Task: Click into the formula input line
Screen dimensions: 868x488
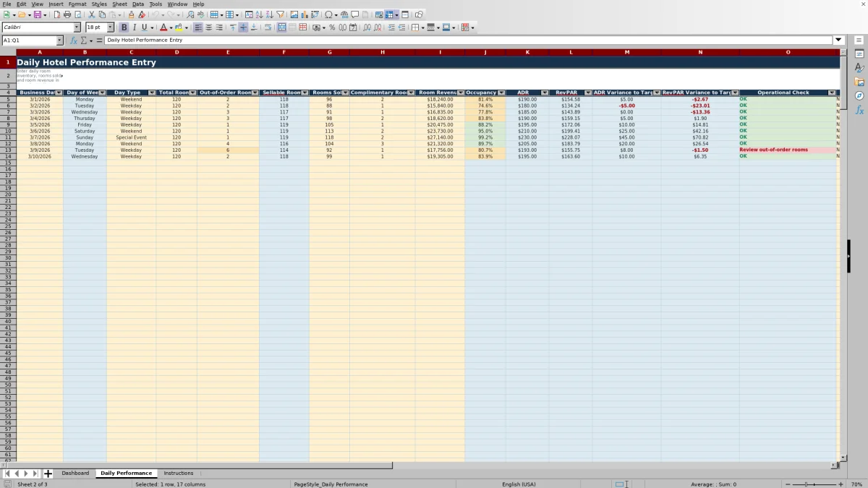Action: [469, 40]
